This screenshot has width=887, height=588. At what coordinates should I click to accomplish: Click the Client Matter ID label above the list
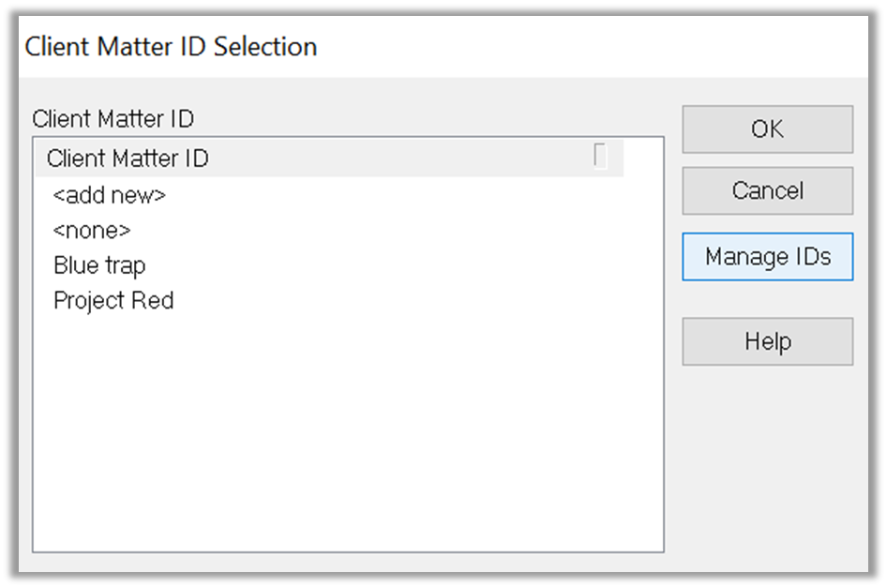coord(113,119)
